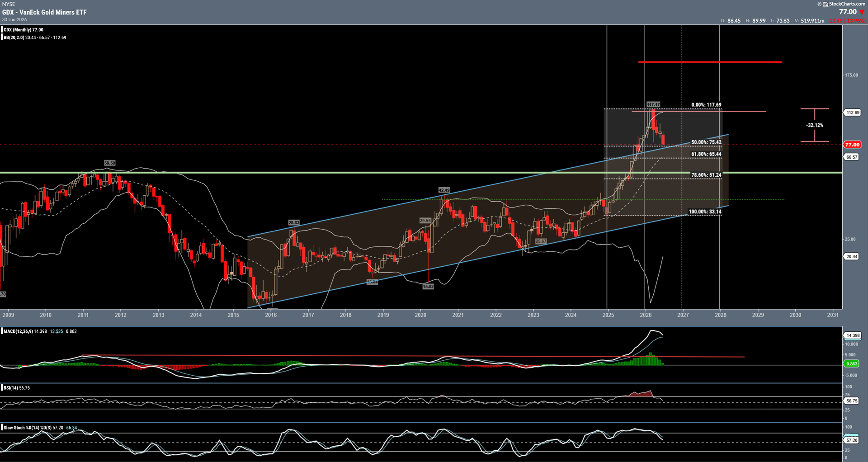Click the low value '73.63'
Viewport: 868px width, 462px height.
point(783,21)
